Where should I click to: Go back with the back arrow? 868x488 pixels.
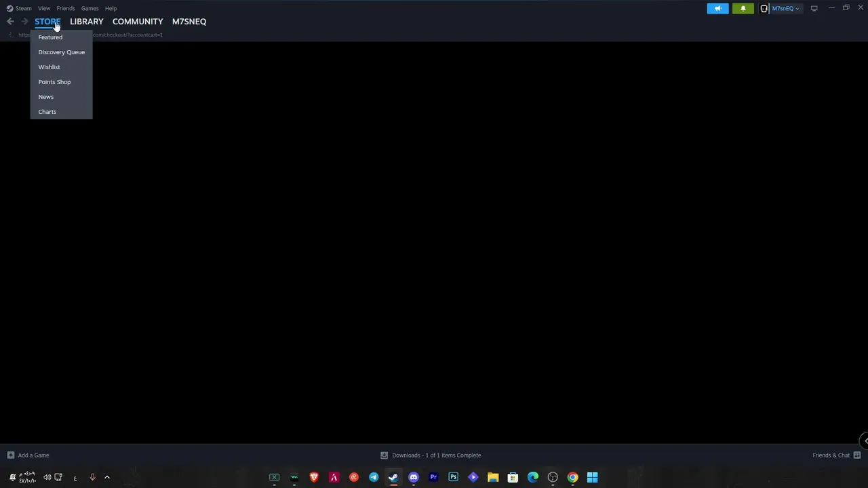10,22
